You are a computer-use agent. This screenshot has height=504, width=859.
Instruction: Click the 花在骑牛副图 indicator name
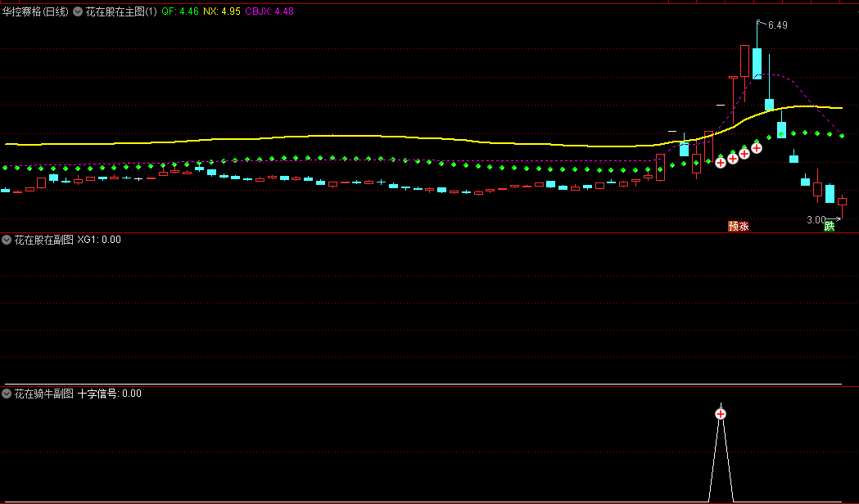tap(43, 394)
